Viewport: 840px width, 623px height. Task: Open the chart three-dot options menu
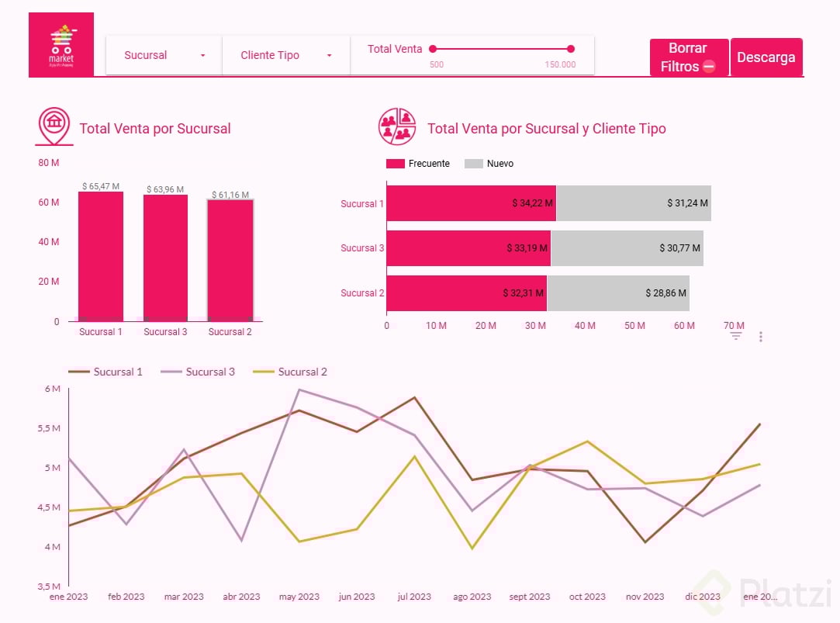761,337
